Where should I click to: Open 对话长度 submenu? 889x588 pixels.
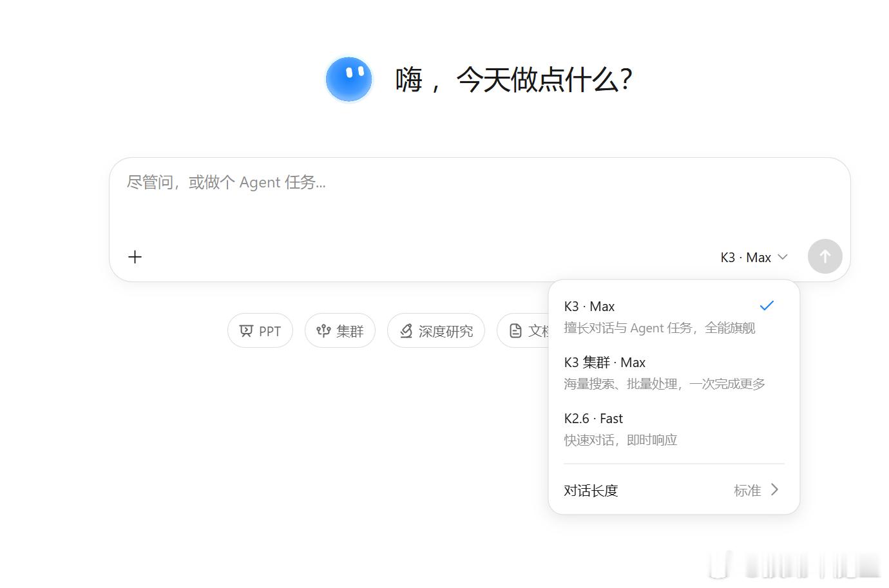(674, 490)
